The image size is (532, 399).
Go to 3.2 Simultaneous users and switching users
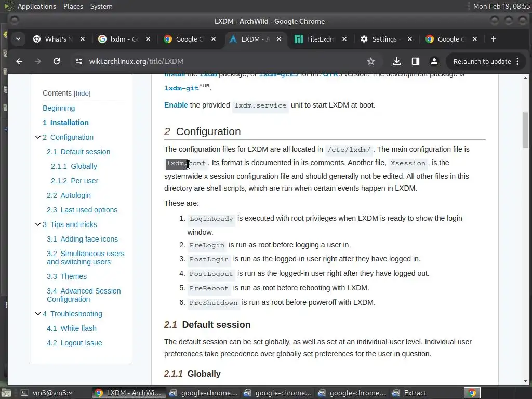(86, 258)
